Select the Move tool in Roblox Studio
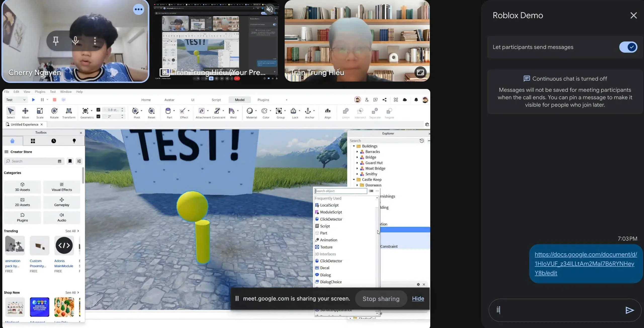This screenshot has height=328, width=644. click(x=25, y=113)
